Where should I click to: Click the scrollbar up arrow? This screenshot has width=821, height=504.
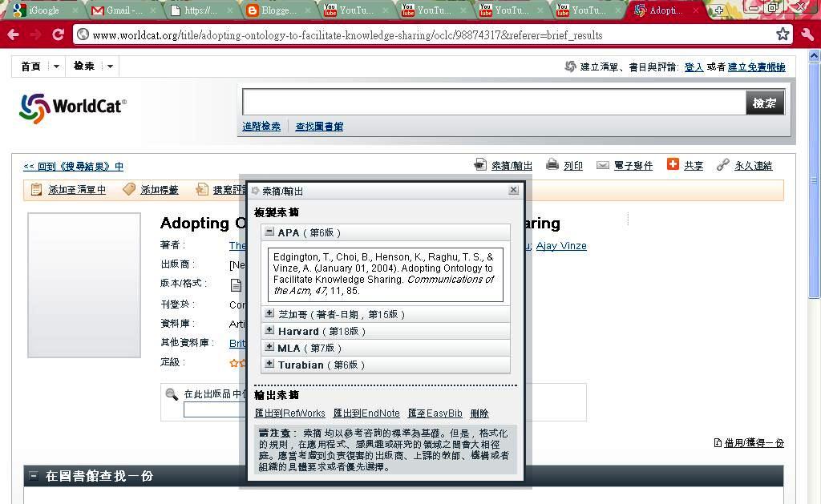[x=815, y=55]
